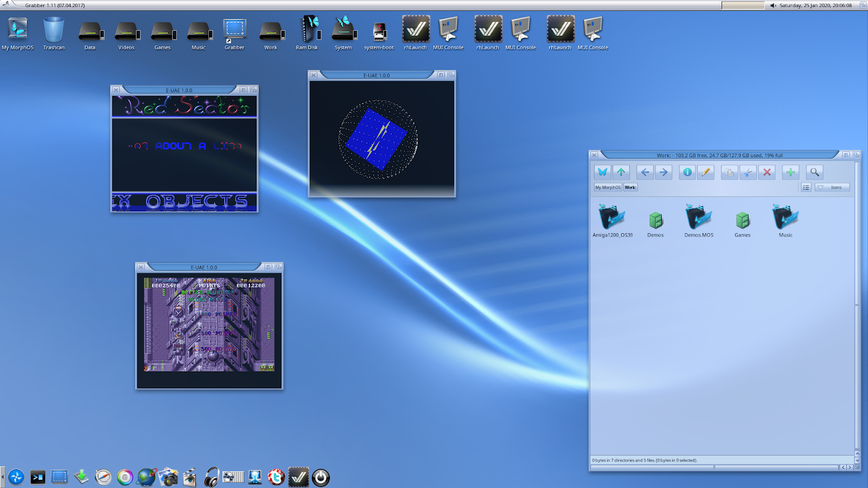
Task: Click the blue info icon in Work window
Action: tap(687, 172)
